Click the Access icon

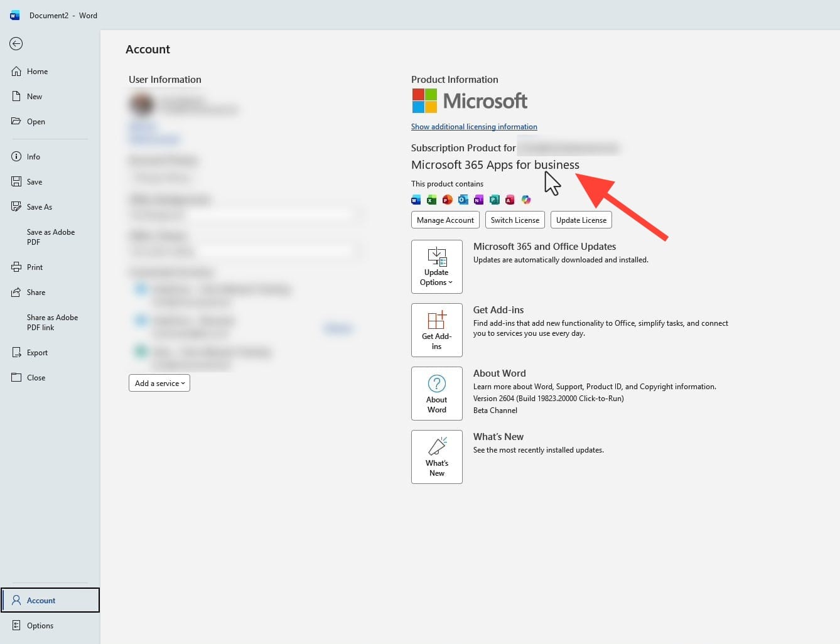(510, 200)
